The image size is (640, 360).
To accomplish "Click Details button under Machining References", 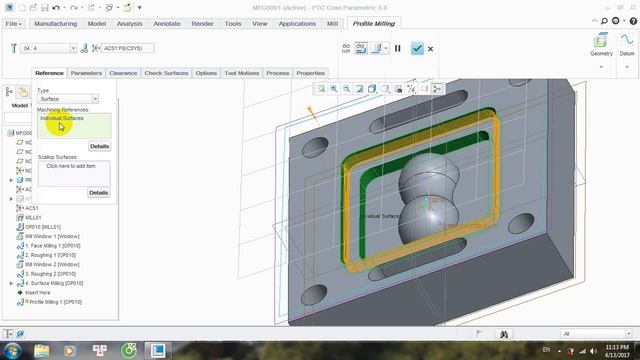I will 99,146.
